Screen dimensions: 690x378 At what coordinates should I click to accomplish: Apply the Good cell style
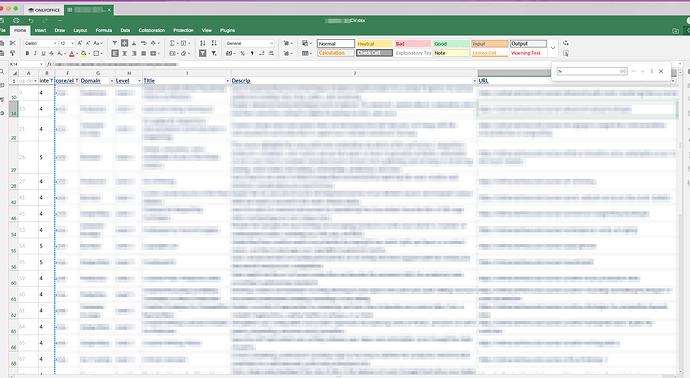[x=451, y=44]
